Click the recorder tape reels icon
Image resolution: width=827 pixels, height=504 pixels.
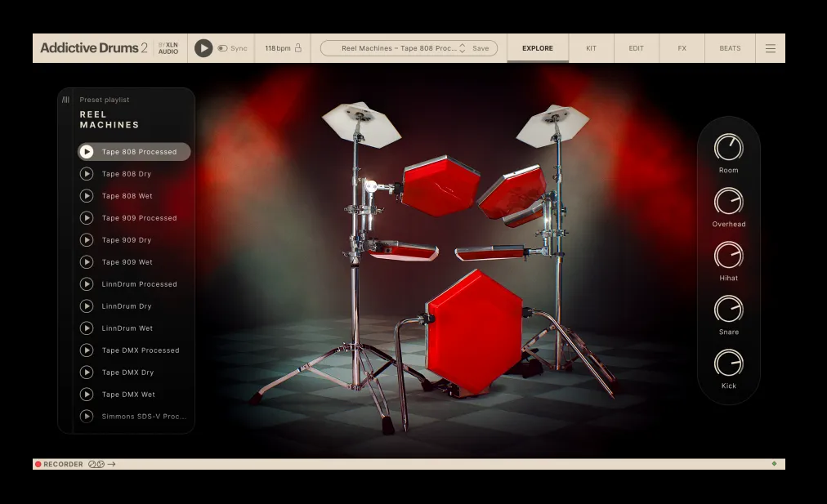click(96, 465)
